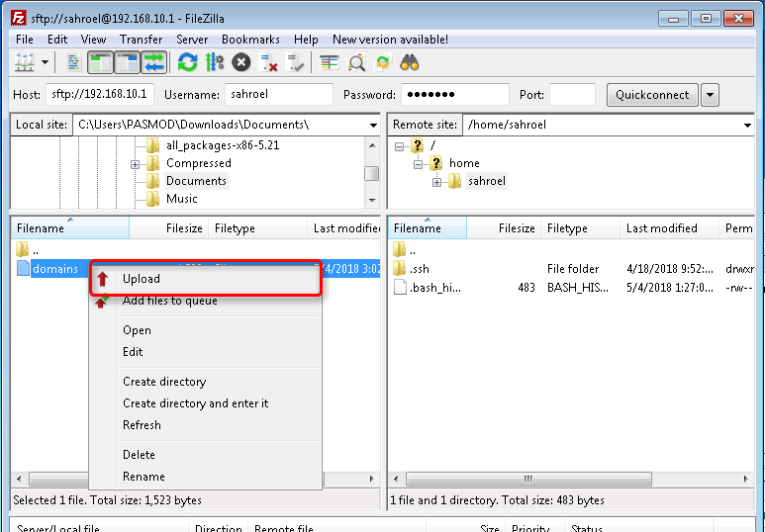Toggle transfer queue display icon
The image size is (765, 532).
(x=154, y=62)
